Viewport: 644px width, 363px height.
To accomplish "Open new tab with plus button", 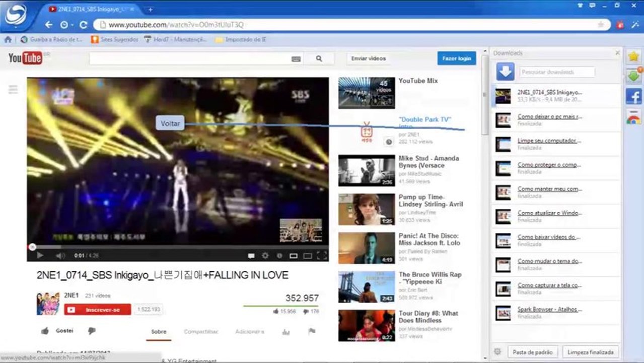I will pyautogui.click(x=150, y=10).
